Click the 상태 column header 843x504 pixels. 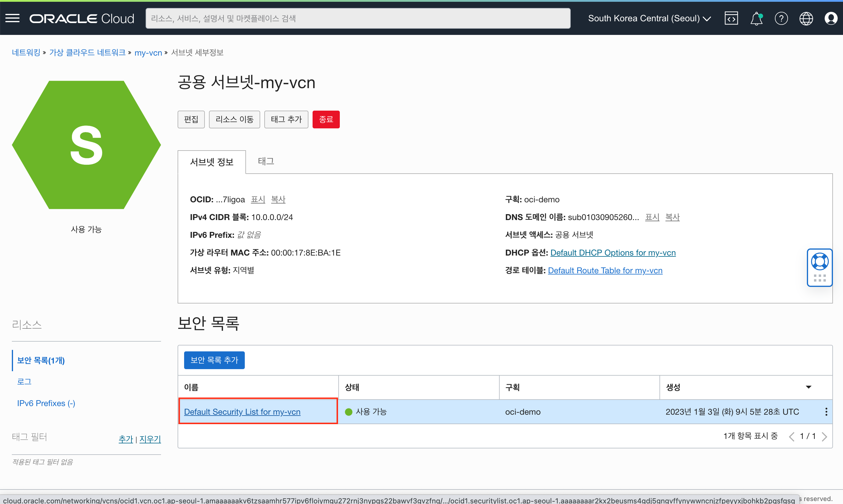point(419,387)
